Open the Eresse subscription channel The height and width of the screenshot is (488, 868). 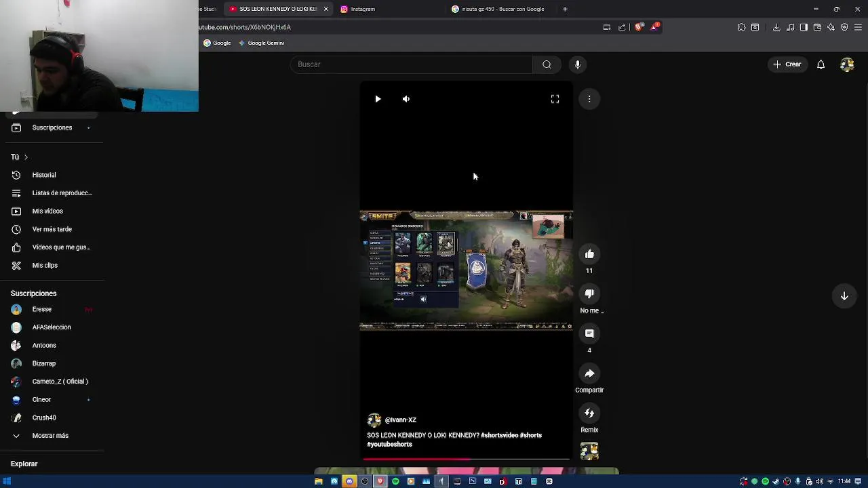coord(52,309)
